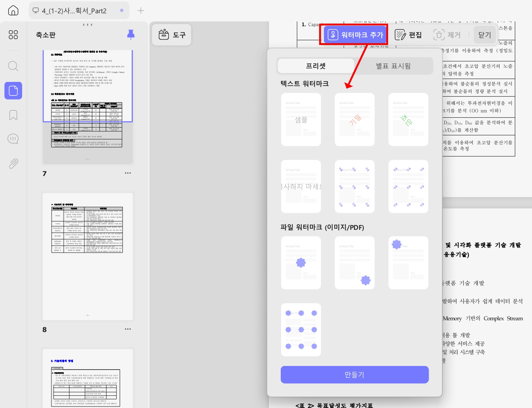Select the top-left image watermark preset
The height and width of the screenshot is (408, 532).
point(408,263)
